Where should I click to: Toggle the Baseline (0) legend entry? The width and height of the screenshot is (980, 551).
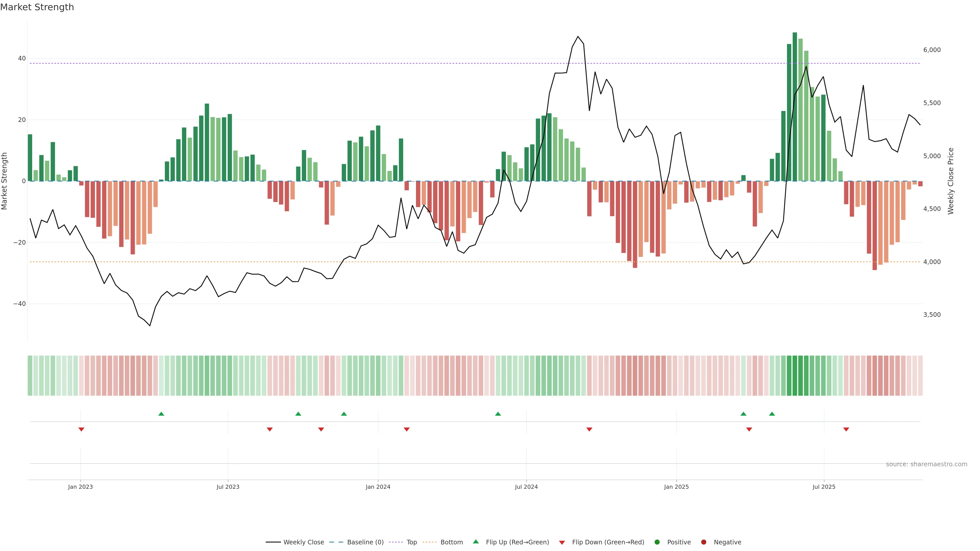click(x=365, y=542)
